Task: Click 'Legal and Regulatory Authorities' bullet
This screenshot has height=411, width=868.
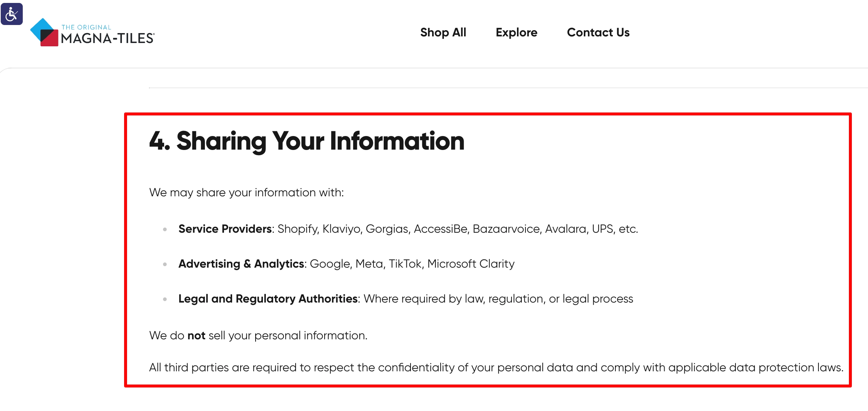Action: coord(268,299)
